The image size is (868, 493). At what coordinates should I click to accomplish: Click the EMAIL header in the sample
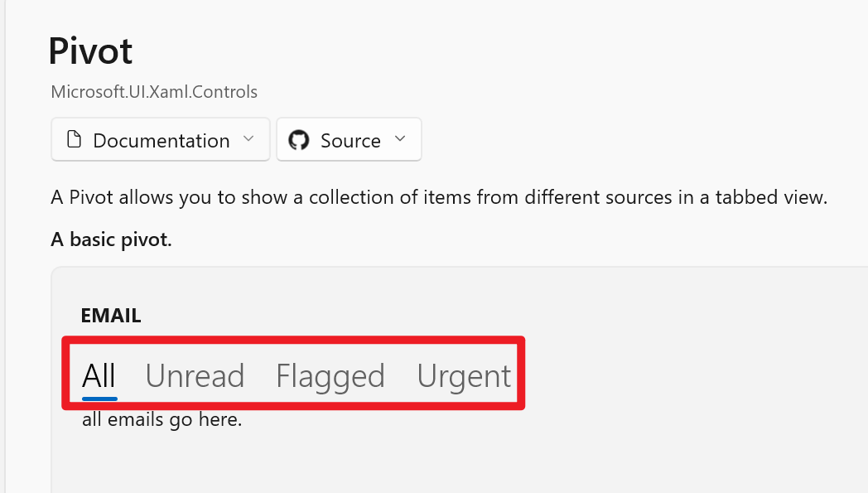(111, 315)
